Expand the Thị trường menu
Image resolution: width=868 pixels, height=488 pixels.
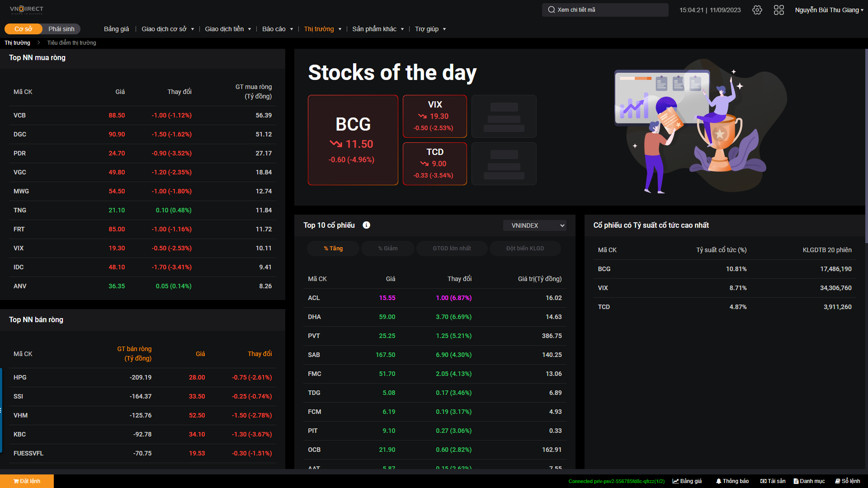tap(323, 29)
